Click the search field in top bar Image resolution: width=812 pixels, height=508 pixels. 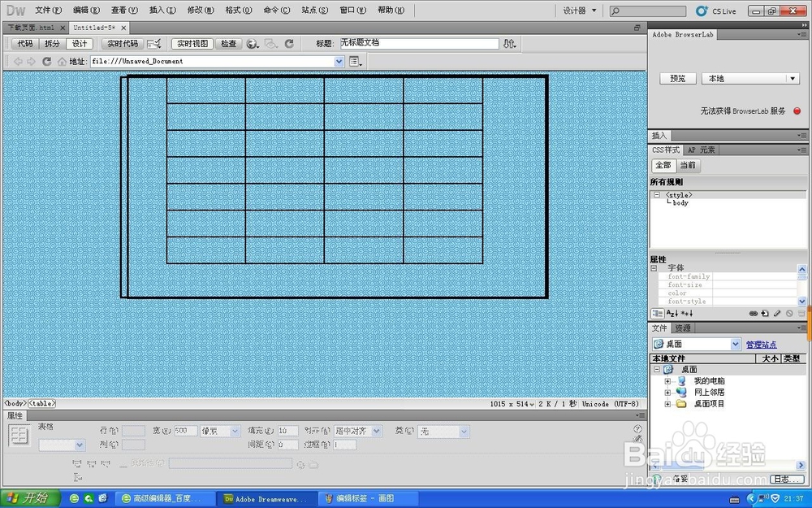648,11
